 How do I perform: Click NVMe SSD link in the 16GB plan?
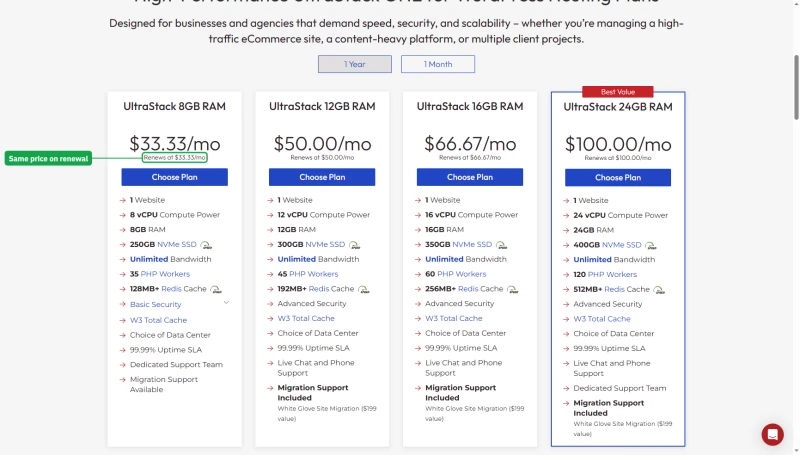(472, 244)
